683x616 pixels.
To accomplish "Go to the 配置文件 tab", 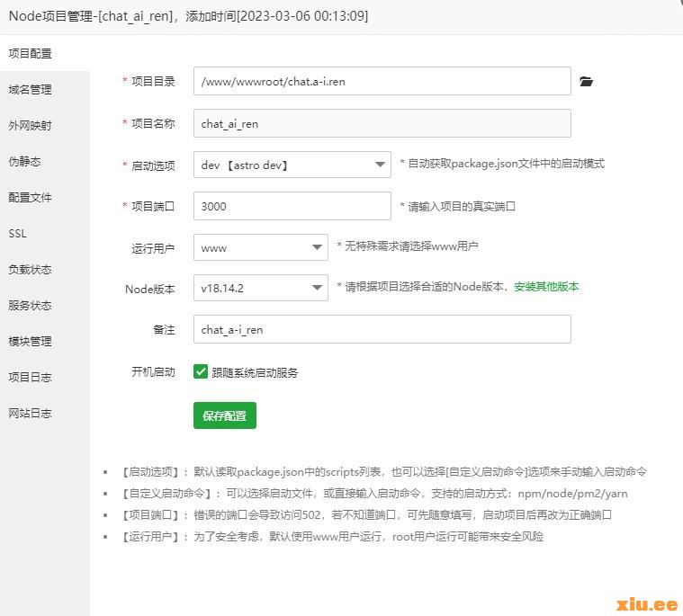I will (31, 198).
